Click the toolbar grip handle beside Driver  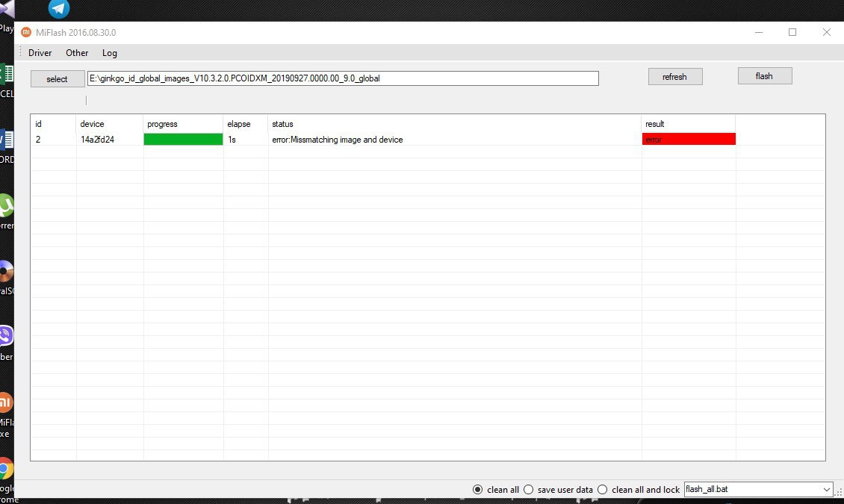click(x=20, y=52)
